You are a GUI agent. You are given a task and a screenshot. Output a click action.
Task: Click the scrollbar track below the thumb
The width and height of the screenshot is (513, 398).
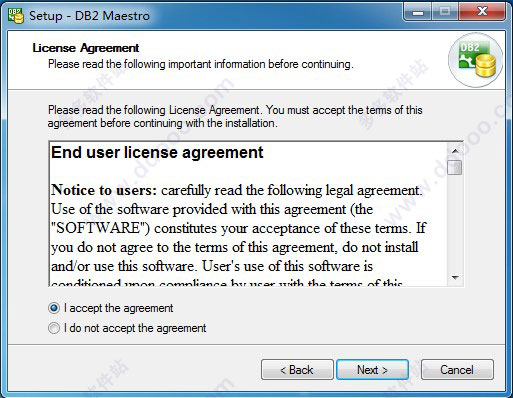(455, 222)
